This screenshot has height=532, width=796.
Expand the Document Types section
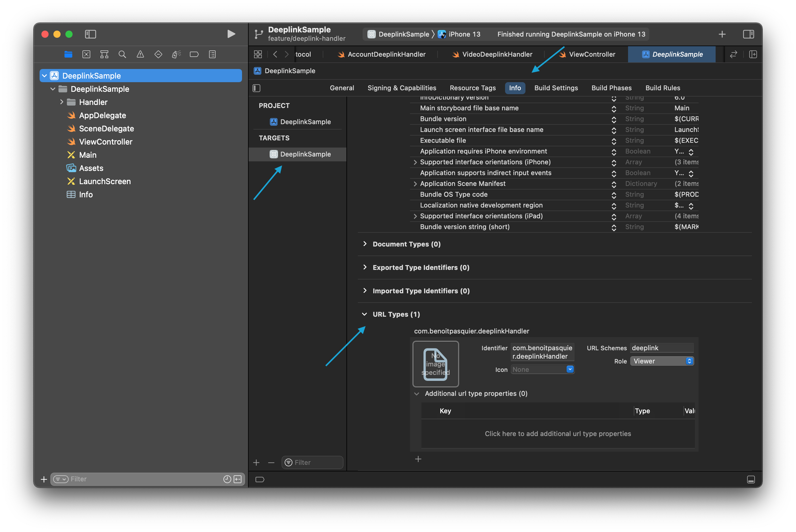365,244
